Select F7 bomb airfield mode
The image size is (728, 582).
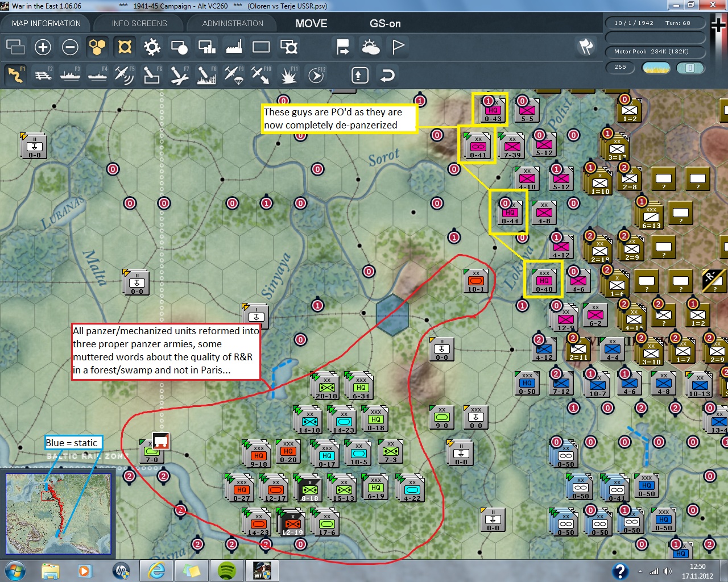point(179,75)
